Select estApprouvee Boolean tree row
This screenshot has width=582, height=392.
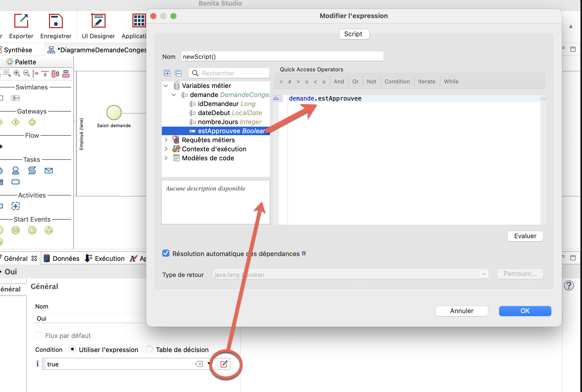[216, 131]
